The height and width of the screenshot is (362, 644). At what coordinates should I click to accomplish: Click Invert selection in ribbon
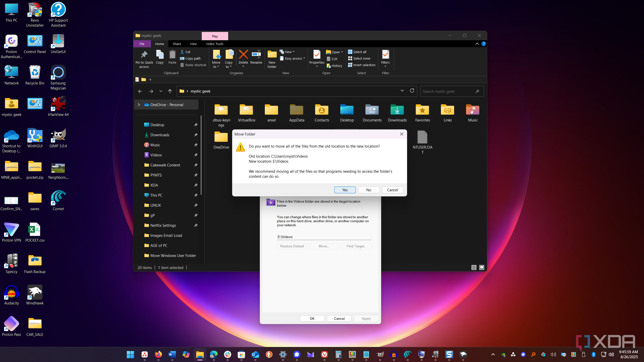point(362,65)
